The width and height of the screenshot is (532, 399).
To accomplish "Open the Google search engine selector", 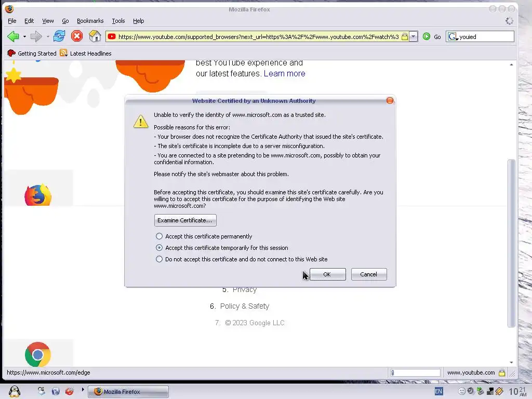I will pyautogui.click(x=453, y=37).
